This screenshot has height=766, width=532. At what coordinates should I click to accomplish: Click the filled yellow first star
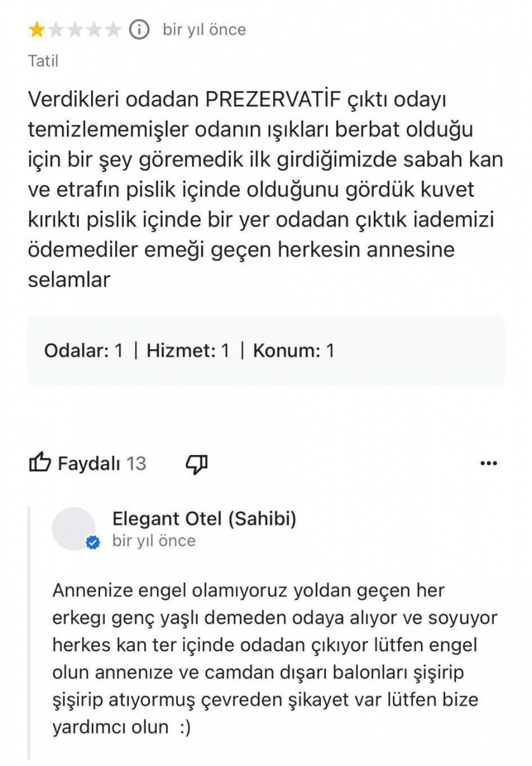coord(36,29)
